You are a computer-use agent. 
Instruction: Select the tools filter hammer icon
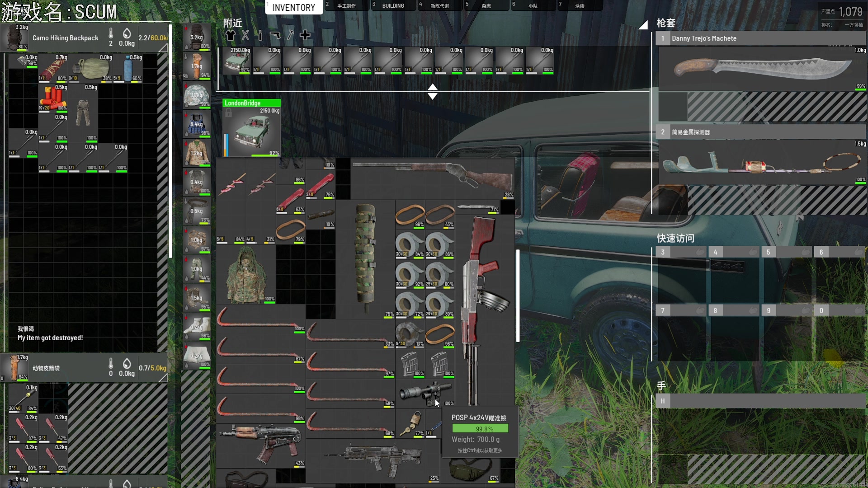pyautogui.click(x=290, y=35)
